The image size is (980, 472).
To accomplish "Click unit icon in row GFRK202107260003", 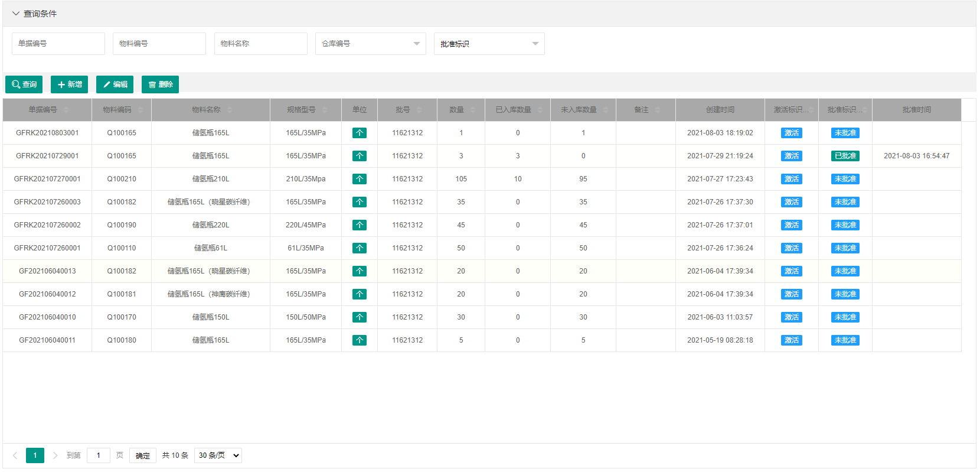I will pos(360,202).
